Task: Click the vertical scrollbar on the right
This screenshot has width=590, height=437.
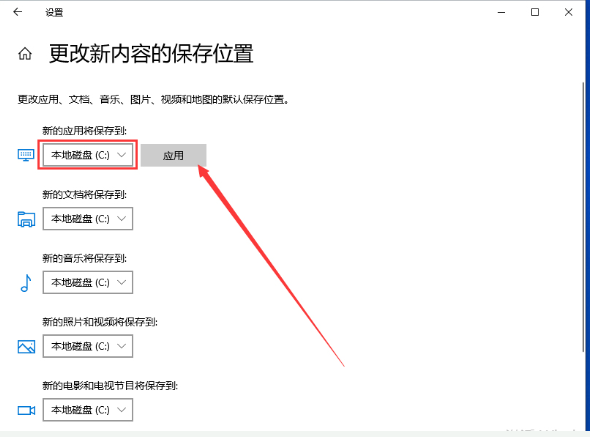Action: (x=584, y=216)
